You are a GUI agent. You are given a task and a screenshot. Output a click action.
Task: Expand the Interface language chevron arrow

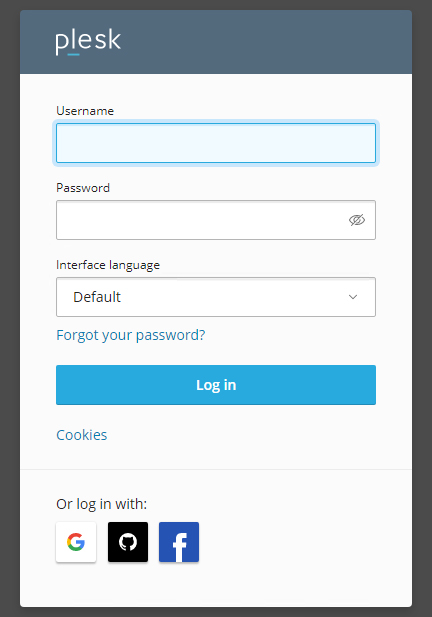353,297
